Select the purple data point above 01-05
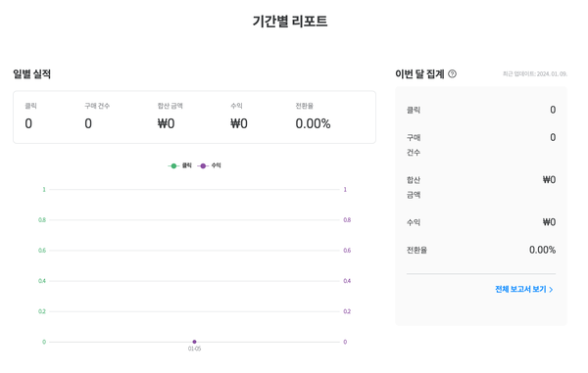The height and width of the screenshot is (373, 588). (x=194, y=342)
